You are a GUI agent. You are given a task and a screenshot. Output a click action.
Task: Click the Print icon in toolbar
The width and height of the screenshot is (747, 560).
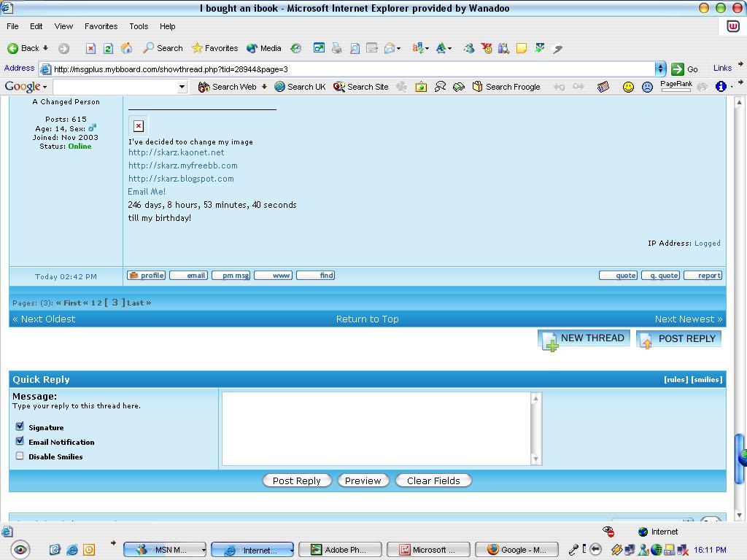(x=336, y=48)
